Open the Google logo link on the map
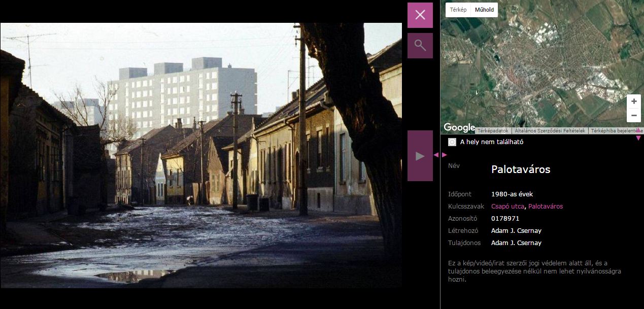The height and width of the screenshot is (309, 644). (459, 127)
